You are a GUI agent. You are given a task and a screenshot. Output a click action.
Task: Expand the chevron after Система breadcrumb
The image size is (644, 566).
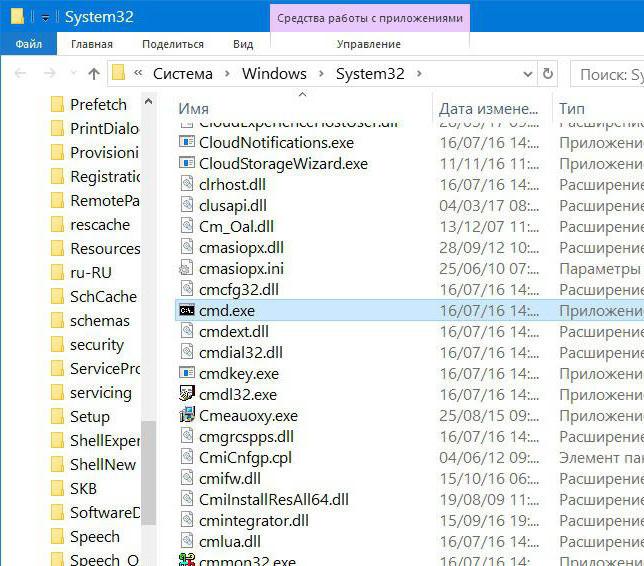[227, 74]
